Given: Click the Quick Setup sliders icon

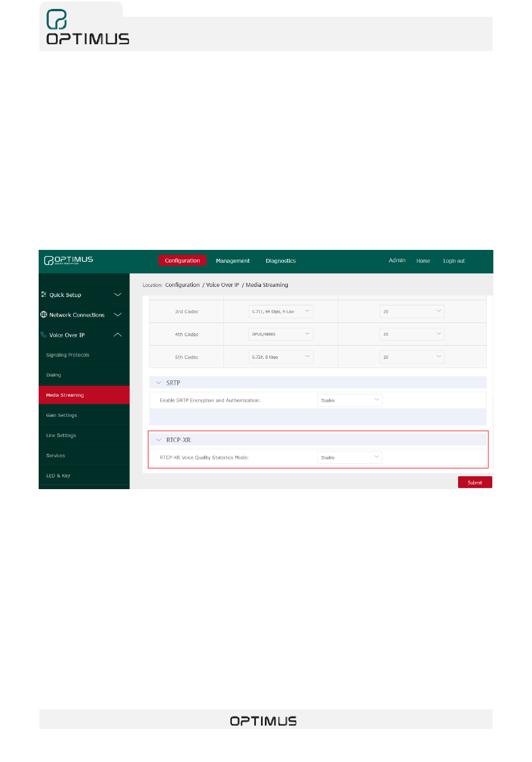Looking at the screenshot, I should pos(44,294).
